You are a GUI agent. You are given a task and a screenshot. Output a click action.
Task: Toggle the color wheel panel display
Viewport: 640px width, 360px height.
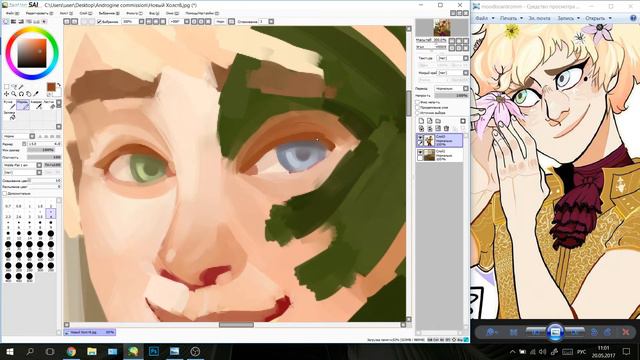pyautogui.click(x=5, y=22)
